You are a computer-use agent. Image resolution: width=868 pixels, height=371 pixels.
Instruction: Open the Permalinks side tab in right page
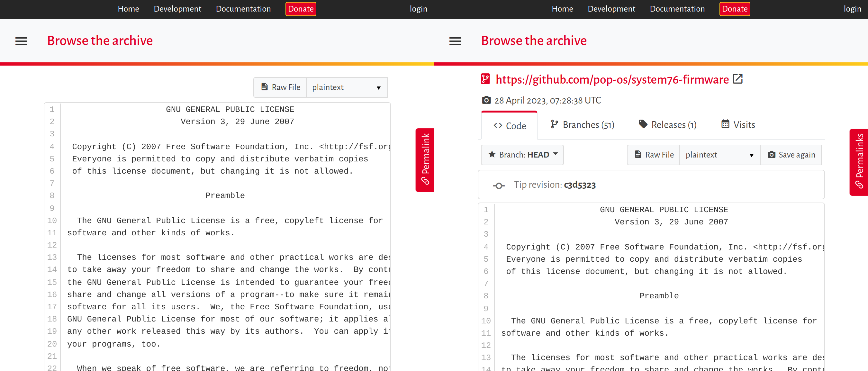click(859, 162)
